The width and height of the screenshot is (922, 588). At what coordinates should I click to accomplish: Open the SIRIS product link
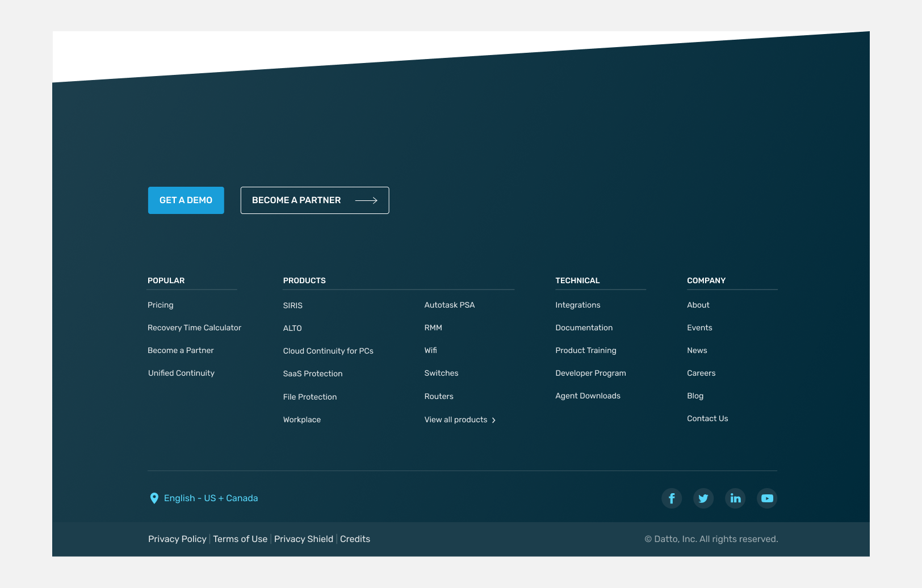coord(293,305)
